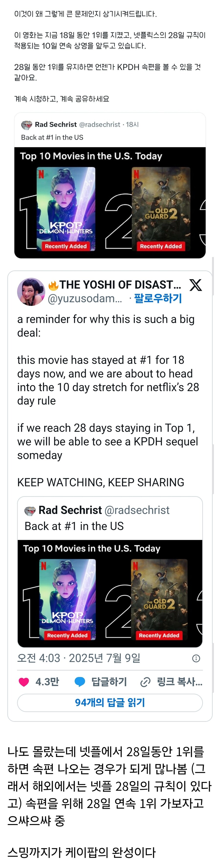This screenshot has width=220, height=868.
Task: Open The Old Guard 2 poster in embedded tweet
Action: (159, 599)
